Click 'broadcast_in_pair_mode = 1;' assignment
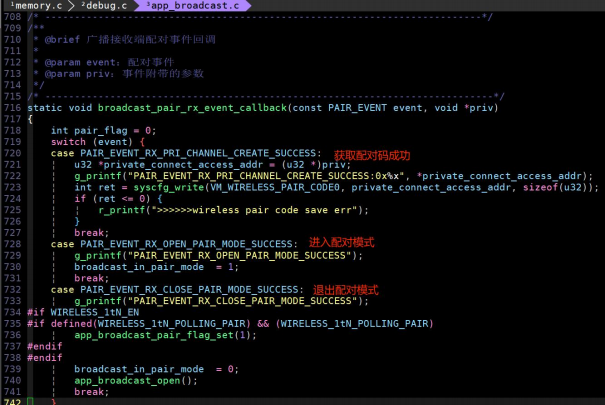The image size is (605, 405). click(x=156, y=267)
